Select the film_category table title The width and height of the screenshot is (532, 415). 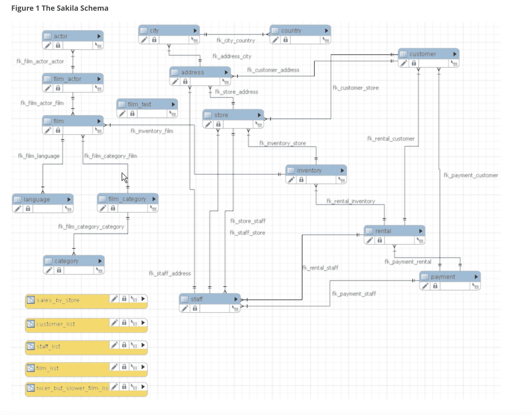tap(127, 199)
